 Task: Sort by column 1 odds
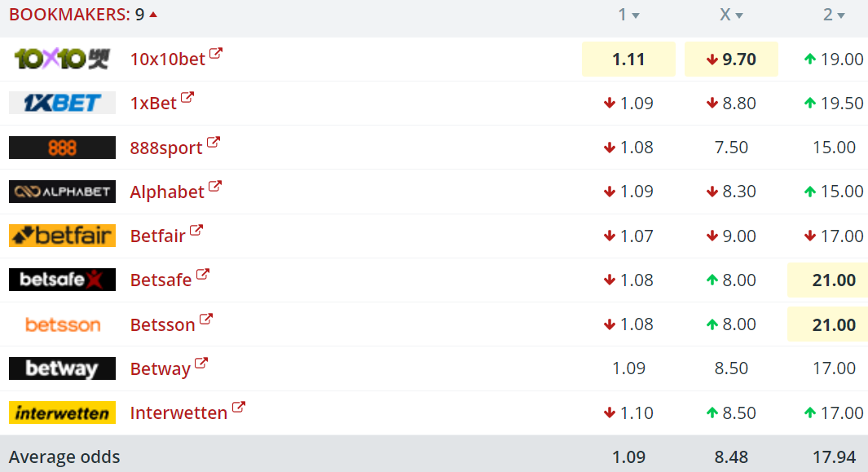click(628, 15)
